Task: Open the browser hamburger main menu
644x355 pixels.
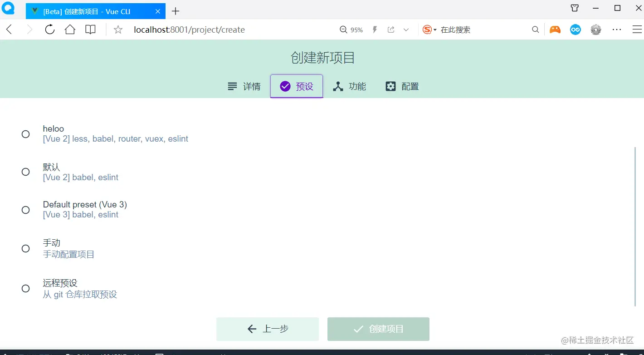Action: pyautogui.click(x=637, y=30)
